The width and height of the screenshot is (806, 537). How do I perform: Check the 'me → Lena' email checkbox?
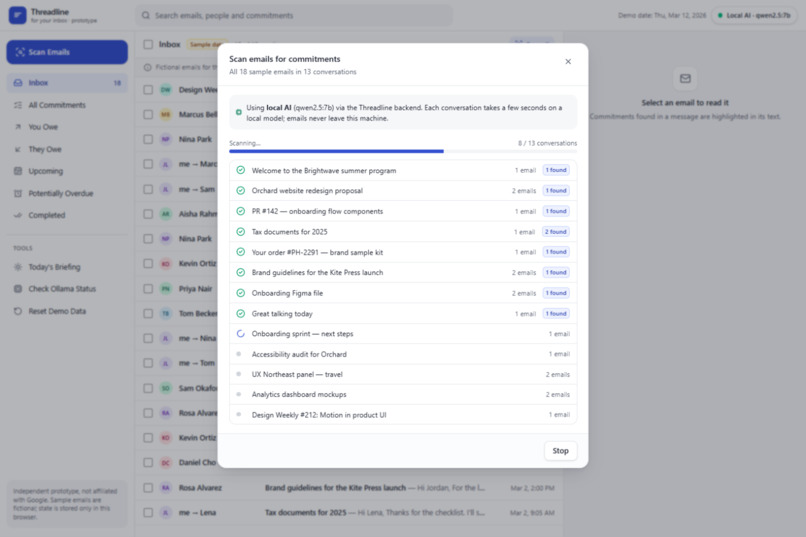tap(148, 512)
